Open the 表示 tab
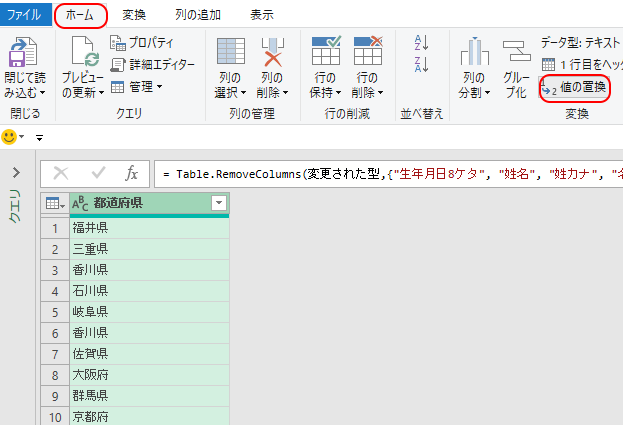Screen dimensions: 623x425 point(261,15)
